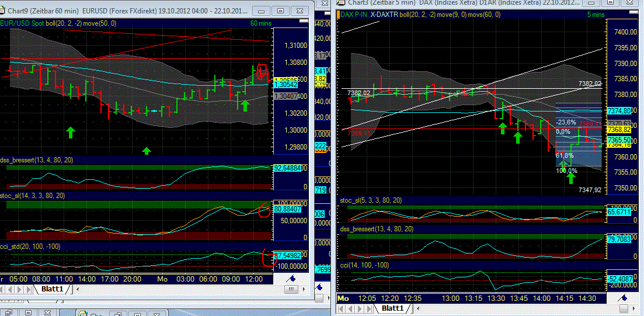Select the DAX P-IN. instrument label
The width and height of the screenshot is (644, 316).
click(x=354, y=15)
